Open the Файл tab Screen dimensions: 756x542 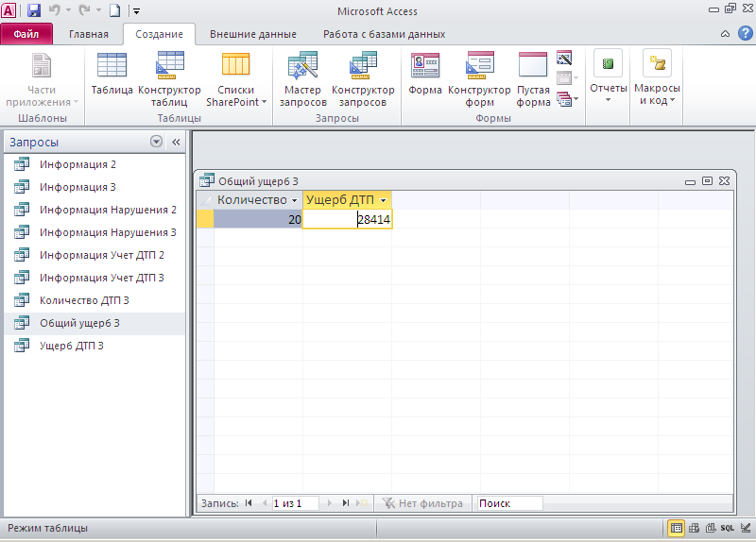pyautogui.click(x=26, y=34)
